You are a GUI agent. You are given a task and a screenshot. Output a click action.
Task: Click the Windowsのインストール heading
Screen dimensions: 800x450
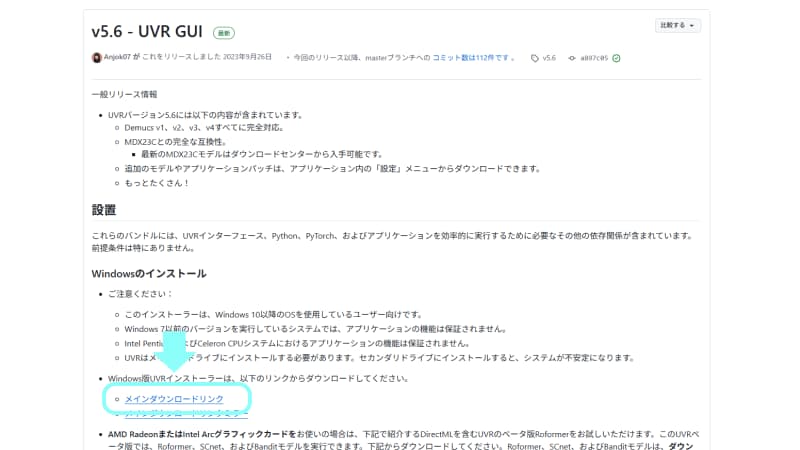(x=149, y=274)
